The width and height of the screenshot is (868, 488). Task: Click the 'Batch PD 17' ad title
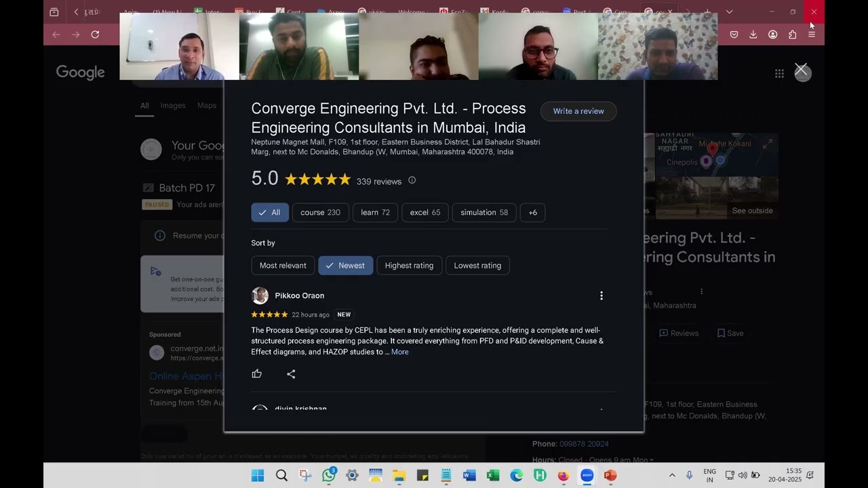point(186,188)
